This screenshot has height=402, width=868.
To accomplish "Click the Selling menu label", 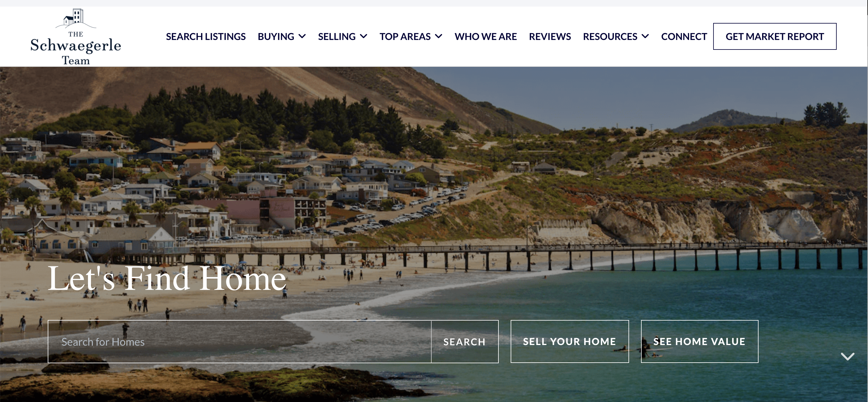I will click(x=337, y=36).
